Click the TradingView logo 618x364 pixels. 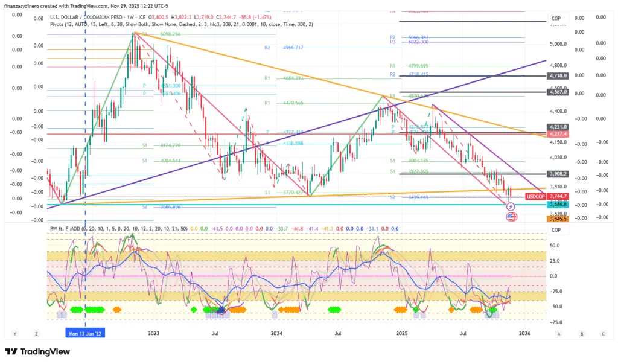tap(40, 352)
